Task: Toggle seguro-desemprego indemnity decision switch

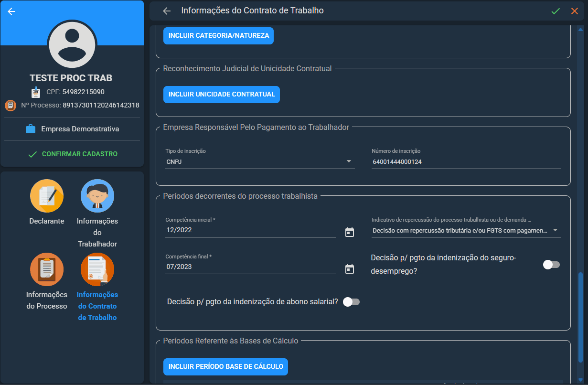Action: pyautogui.click(x=551, y=265)
